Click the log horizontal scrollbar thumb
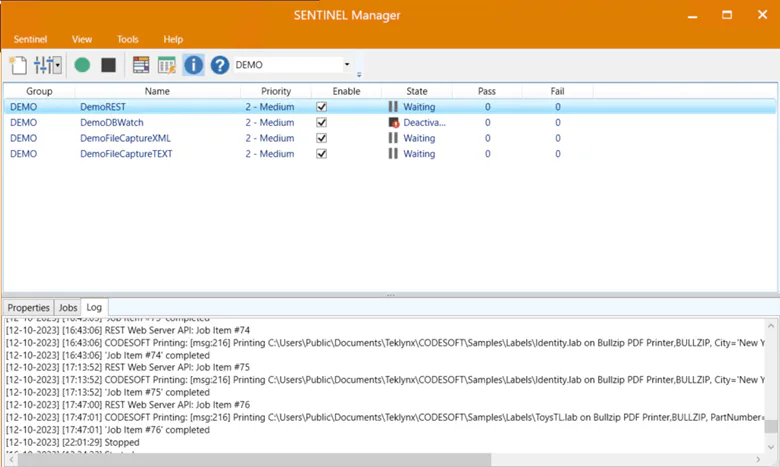The height and width of the screenshot is (467, 780). [x=255, y=460]
